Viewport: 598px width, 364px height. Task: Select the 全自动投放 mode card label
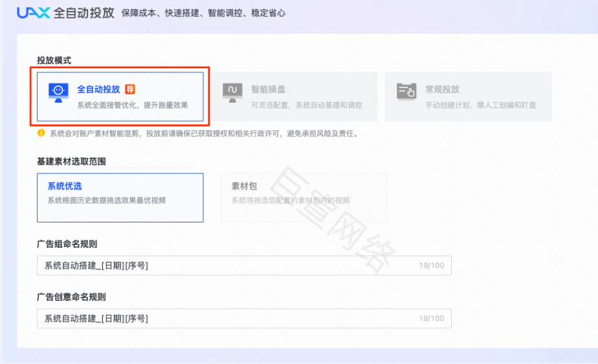(x=98, y=90)
